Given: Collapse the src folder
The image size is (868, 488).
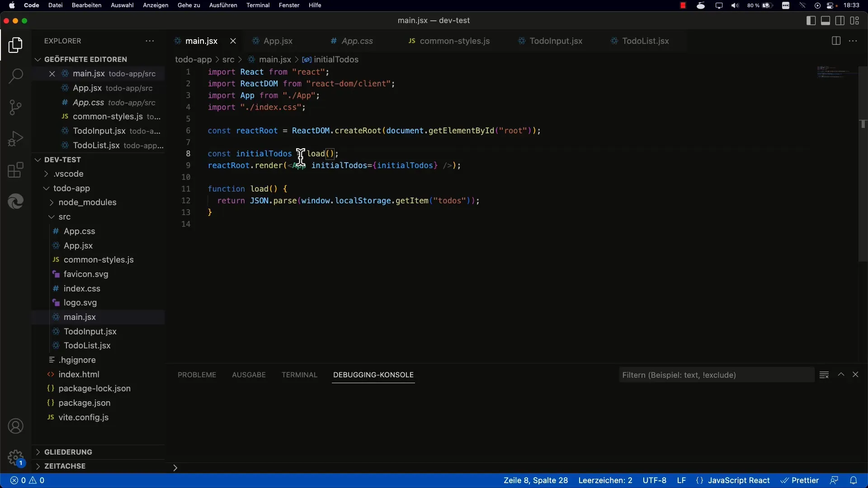Looking at the screenshot, I should 64,217.
